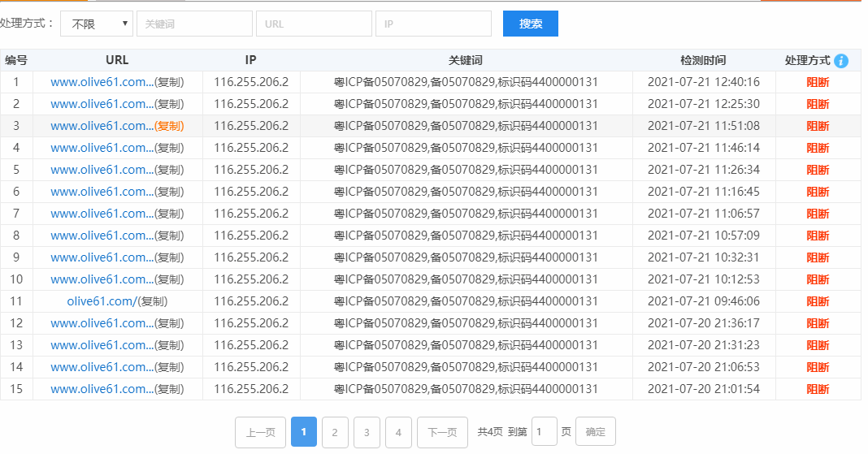Copy the URL in row 11

(154, 301)
